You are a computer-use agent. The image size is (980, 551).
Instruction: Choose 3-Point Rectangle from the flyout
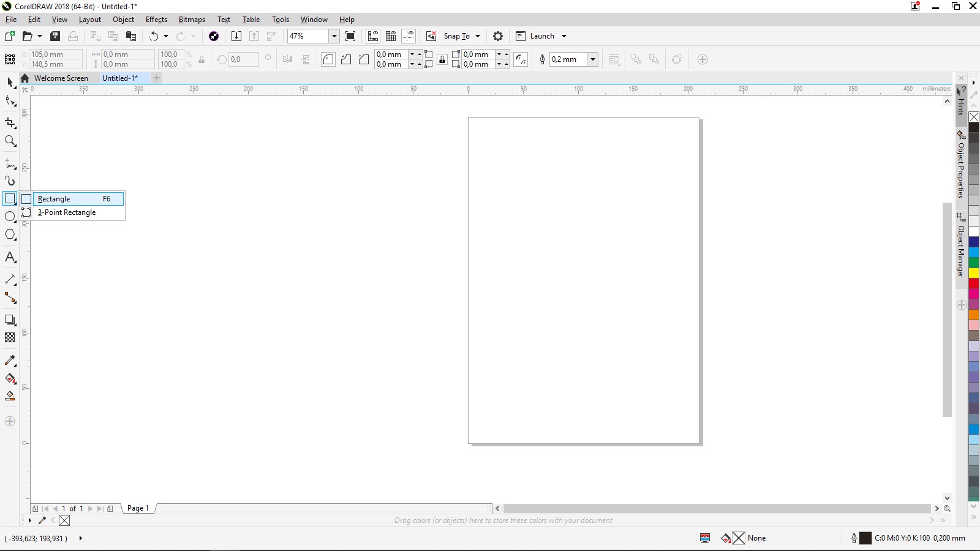tap(67, 212)
